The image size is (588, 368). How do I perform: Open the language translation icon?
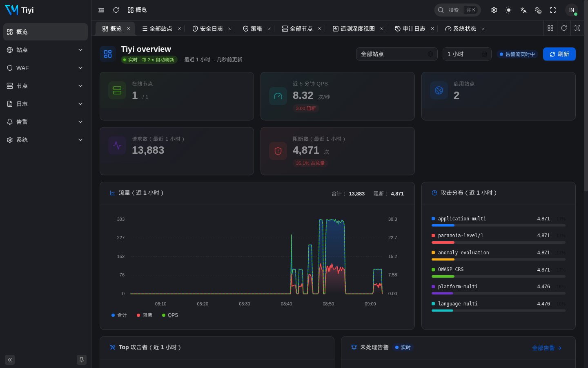coord(523,10)
